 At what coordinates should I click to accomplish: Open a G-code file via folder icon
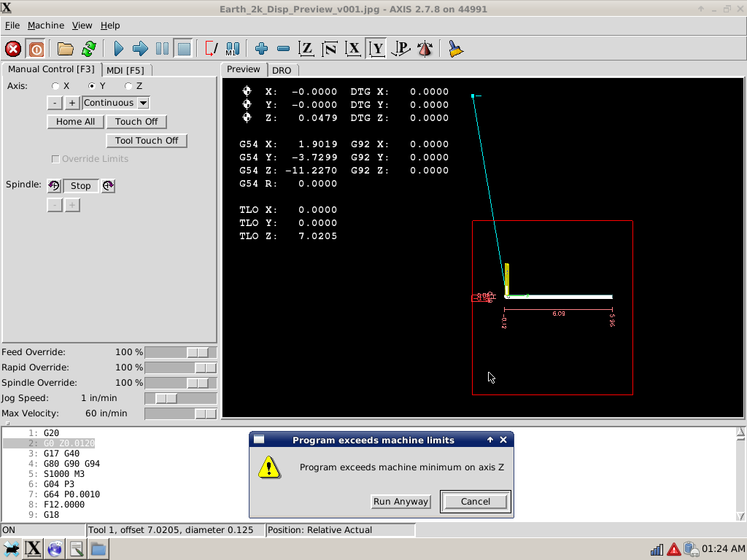coord(65,49)
